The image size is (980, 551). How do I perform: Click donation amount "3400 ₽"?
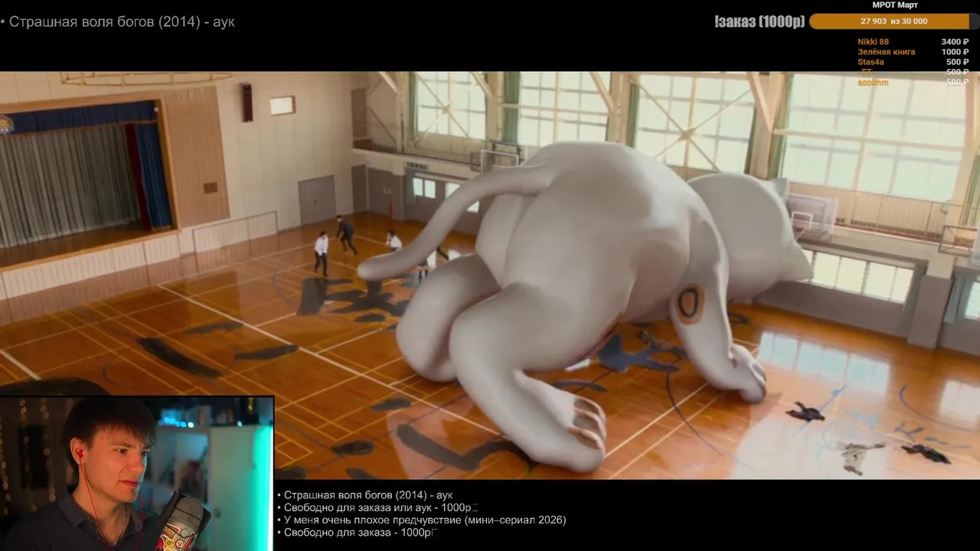click(955, 42)
